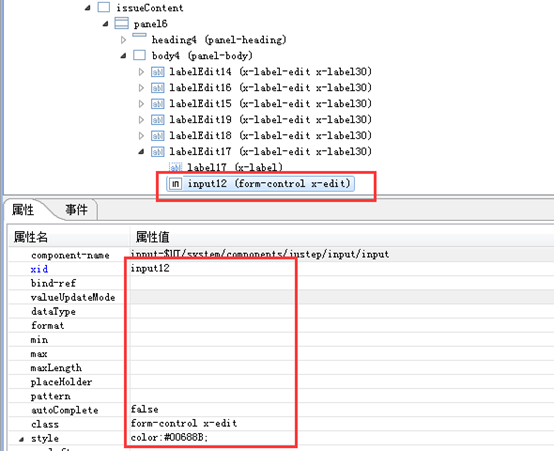Click the label17 x-label icon
The width and height of the screenshot is (554, 451).
coord(176,167)
